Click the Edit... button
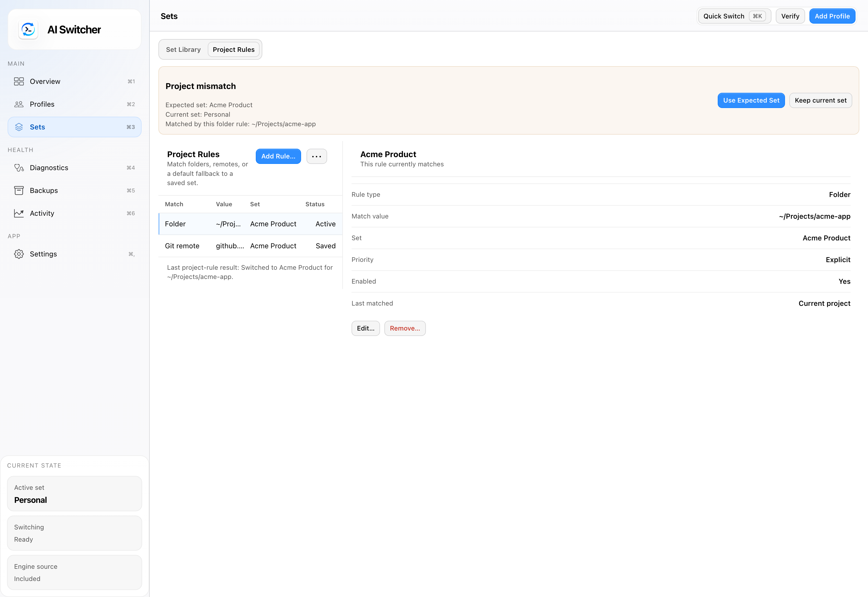 coord(366,328)
